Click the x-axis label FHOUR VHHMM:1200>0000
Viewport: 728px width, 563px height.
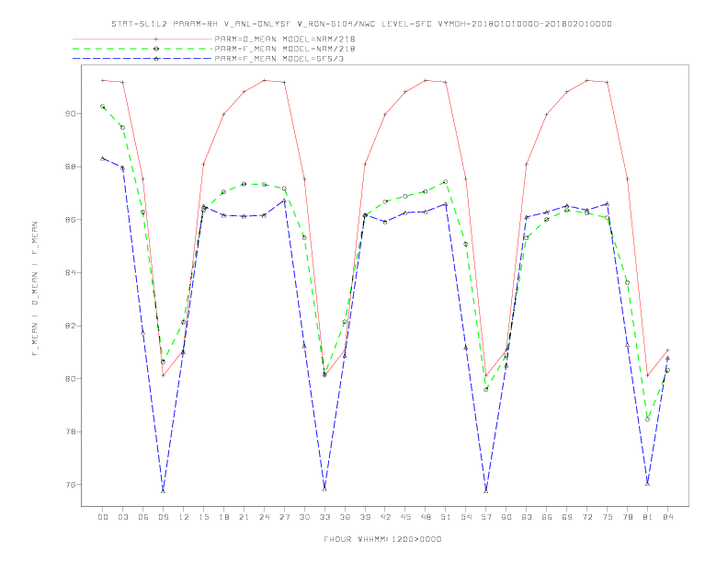coord(382,539)
